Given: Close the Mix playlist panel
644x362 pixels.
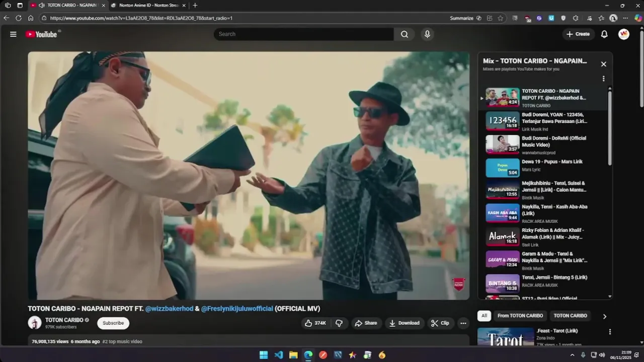Looking at the screenshot, I should pyautogui.click(x=604, y=64).
